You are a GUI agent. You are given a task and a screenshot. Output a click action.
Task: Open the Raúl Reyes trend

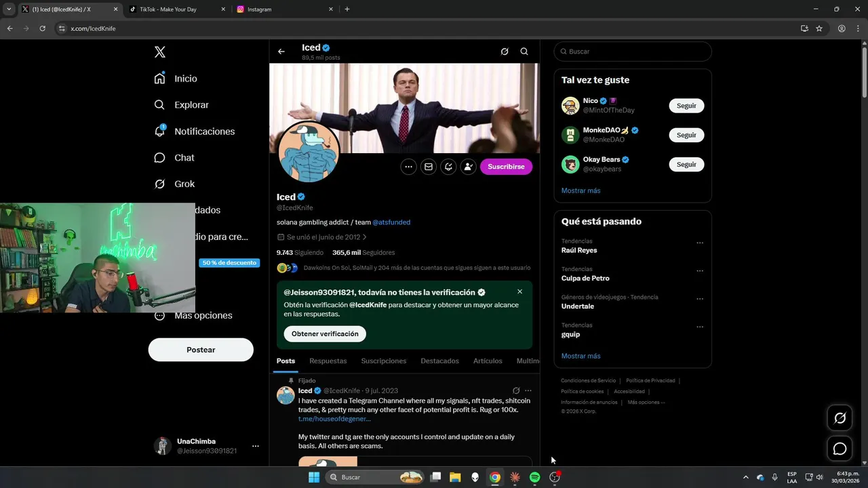(x=579, y=250)
